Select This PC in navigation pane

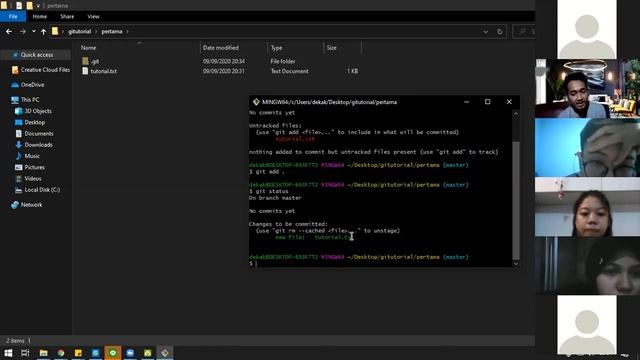(29, 100)
